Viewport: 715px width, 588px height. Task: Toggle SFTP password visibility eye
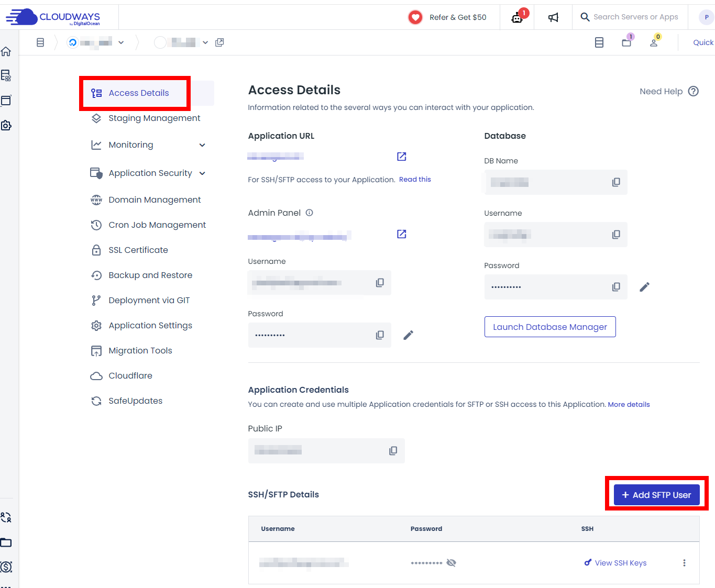(452, 563)
